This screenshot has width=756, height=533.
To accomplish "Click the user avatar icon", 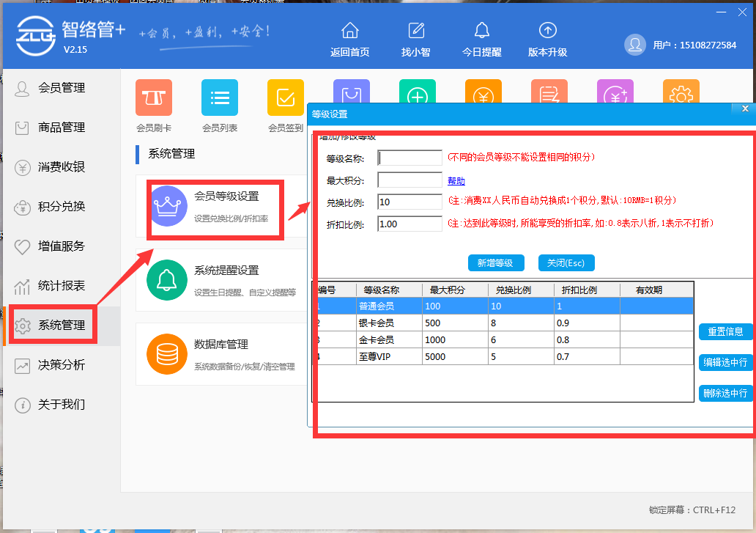I will pos(636,44).
